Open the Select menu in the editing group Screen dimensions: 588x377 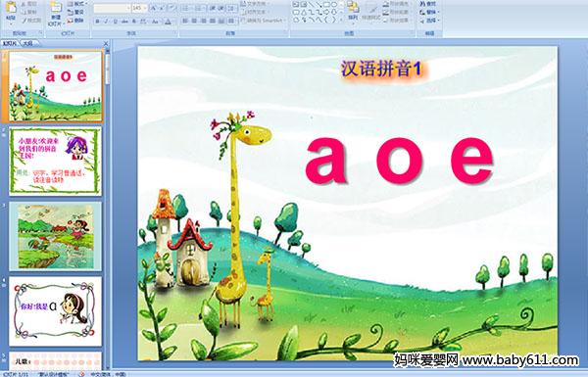coord(428,21)
